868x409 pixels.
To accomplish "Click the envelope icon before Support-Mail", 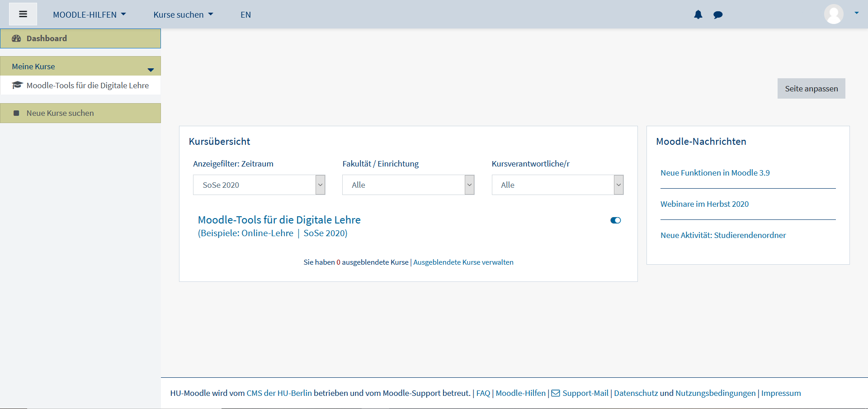I will pos(556,393).
